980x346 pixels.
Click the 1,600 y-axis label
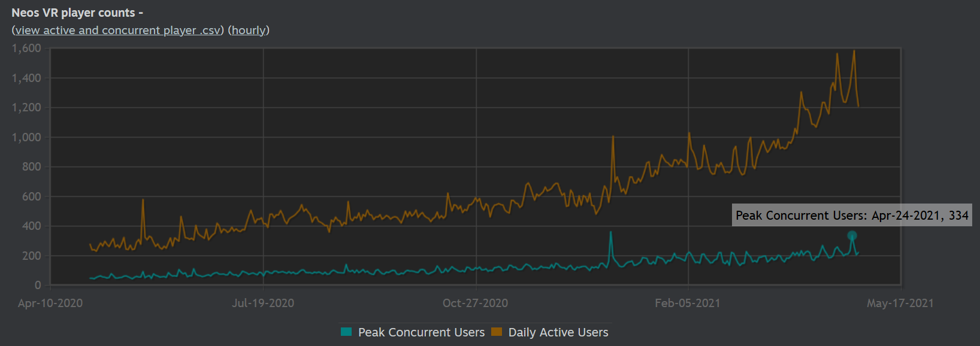tap(26, 48)
